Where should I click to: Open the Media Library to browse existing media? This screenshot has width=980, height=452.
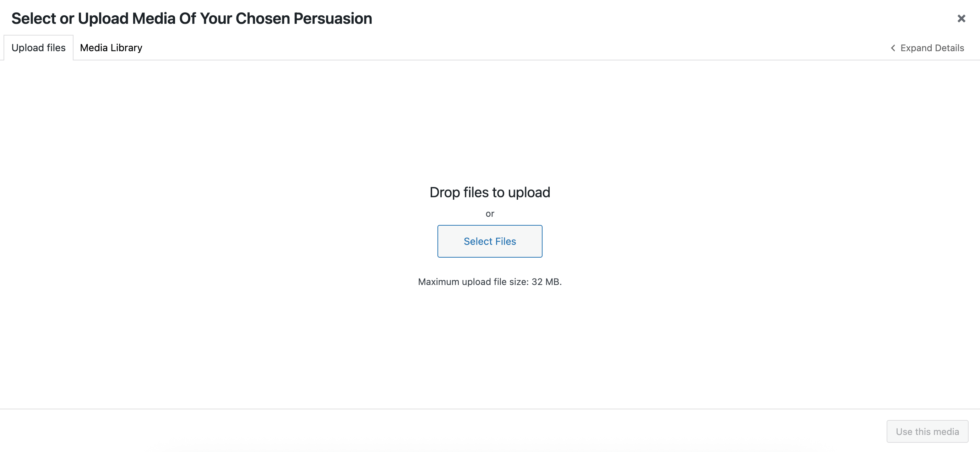(x=111, y=48)
